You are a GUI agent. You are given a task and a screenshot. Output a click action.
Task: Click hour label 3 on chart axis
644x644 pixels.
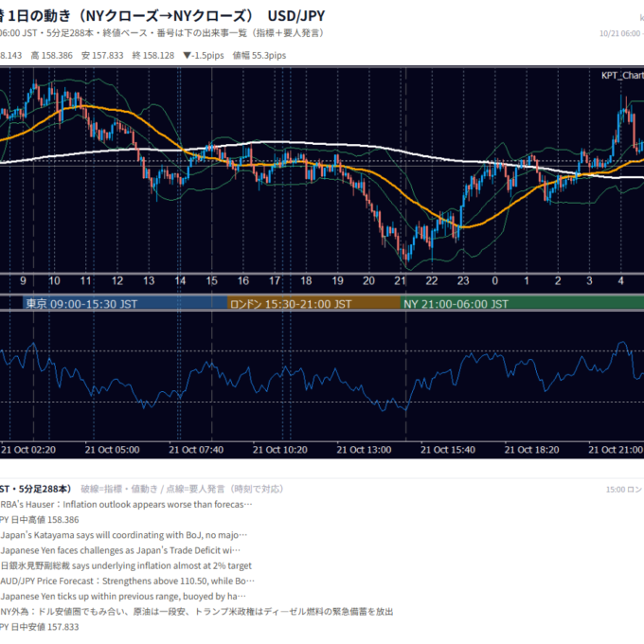(x=589, y=281)
